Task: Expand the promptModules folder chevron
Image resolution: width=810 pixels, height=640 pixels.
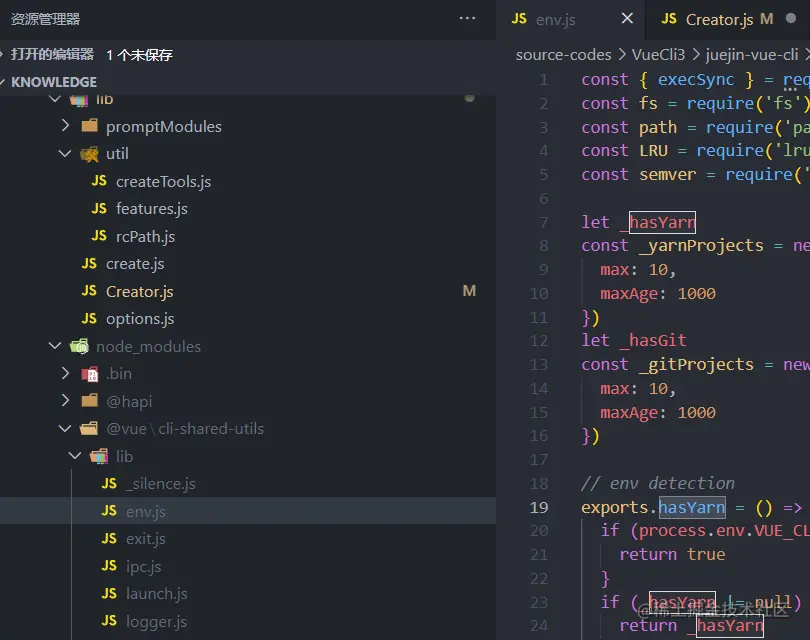Action: (x=65, y=126)
